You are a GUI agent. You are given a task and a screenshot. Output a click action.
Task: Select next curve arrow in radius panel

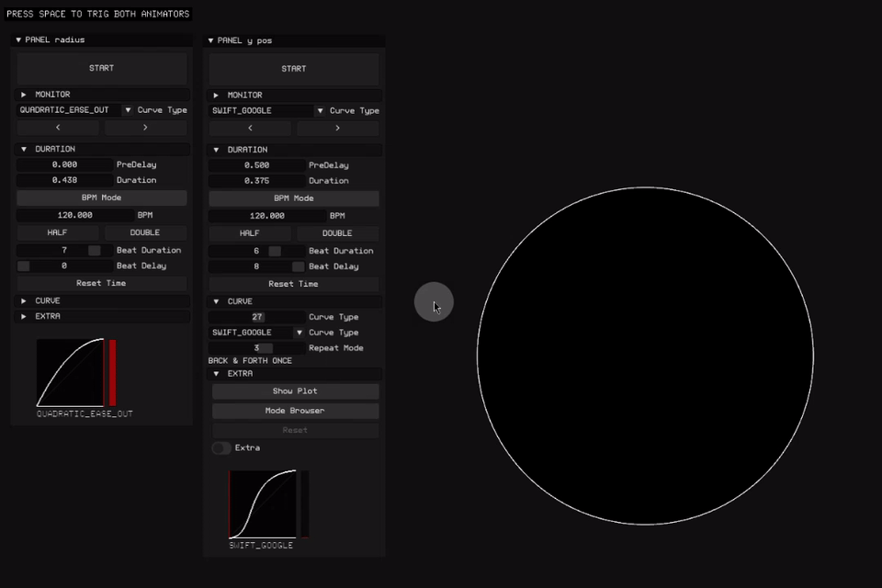[x=146, y=127]
